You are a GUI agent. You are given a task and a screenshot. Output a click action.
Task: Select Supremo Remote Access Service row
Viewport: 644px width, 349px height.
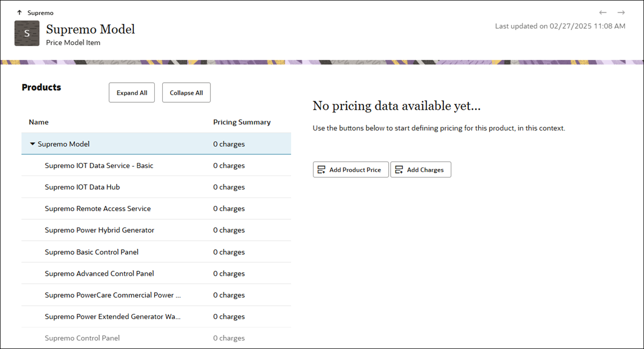pyautogui.click(x=98, y=209)
